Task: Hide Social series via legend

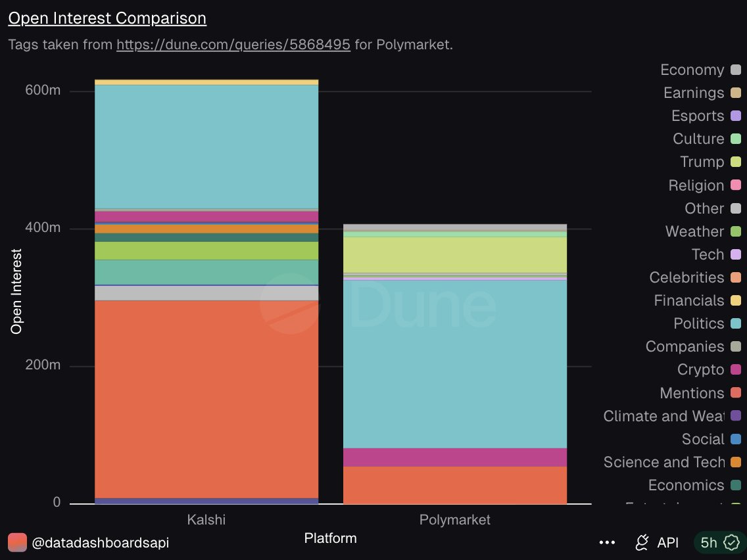Action: [711, 439]
